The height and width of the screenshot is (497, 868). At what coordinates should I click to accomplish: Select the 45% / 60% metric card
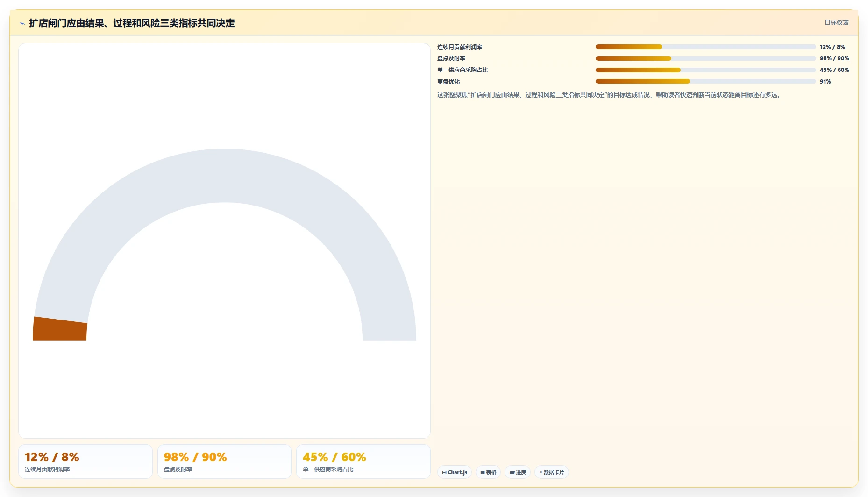coord(363,461)
